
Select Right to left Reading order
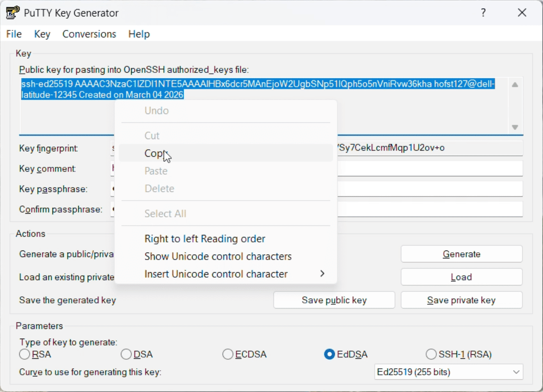click(225, 239)
